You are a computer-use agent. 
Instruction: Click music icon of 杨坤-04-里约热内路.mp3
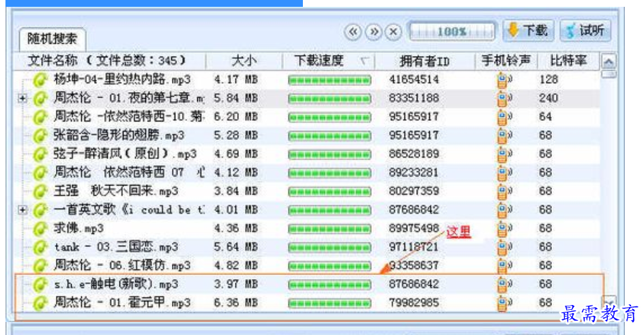(x=40, y=80)
